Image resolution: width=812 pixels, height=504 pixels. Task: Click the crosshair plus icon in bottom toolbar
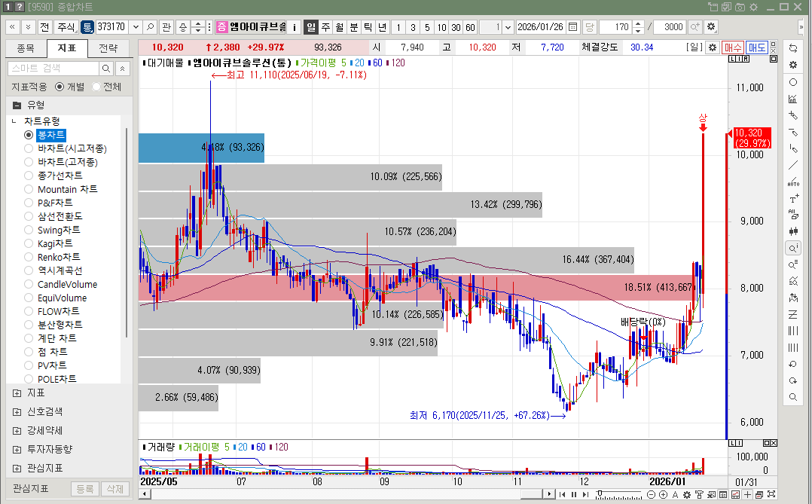747,495
